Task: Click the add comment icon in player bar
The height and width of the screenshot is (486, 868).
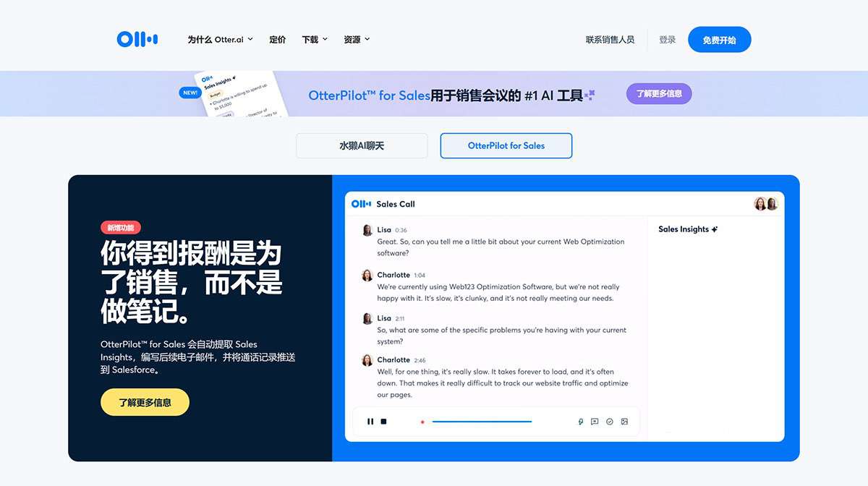Action: [x=595, y=422]
